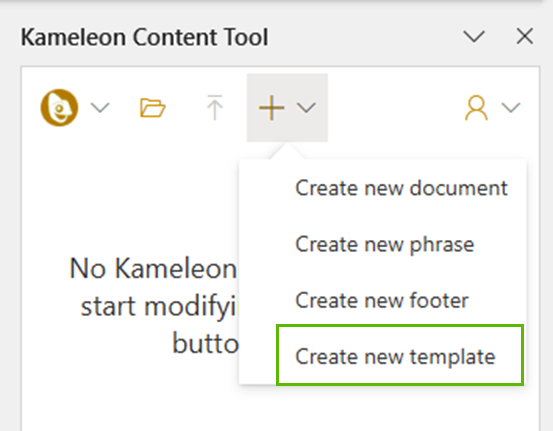Screen dimensions: 553x431
Task: Click the Kameleon chameleon logo icon
Action: 59,108
